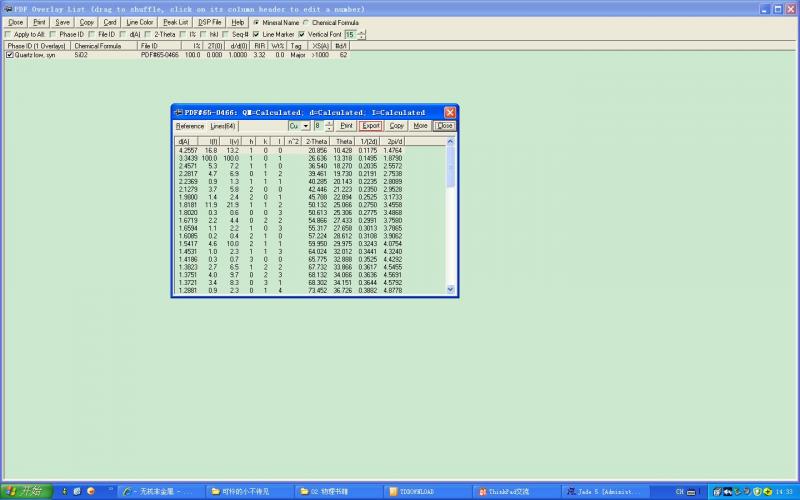Switch to the Lines(64) tab
Image resolution: width=800 pixels, height=500 pixels.
pos(223,126)
